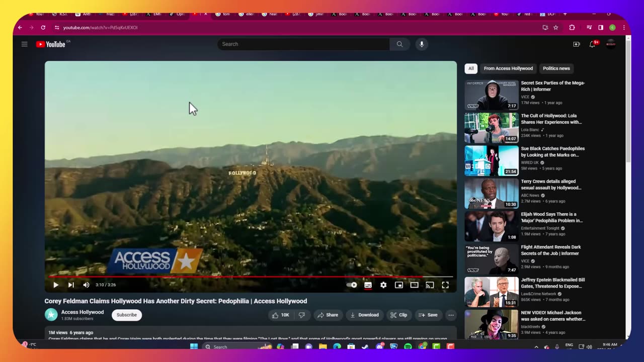Open Secret Sex Parties video thumbnail

pyautogui.click(x=491, y=95)
